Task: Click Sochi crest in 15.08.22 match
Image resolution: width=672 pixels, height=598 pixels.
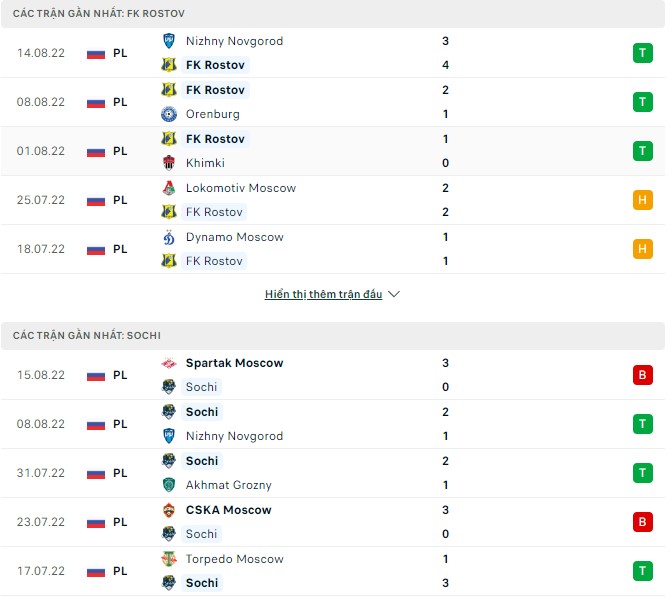Action: (169, 387)
